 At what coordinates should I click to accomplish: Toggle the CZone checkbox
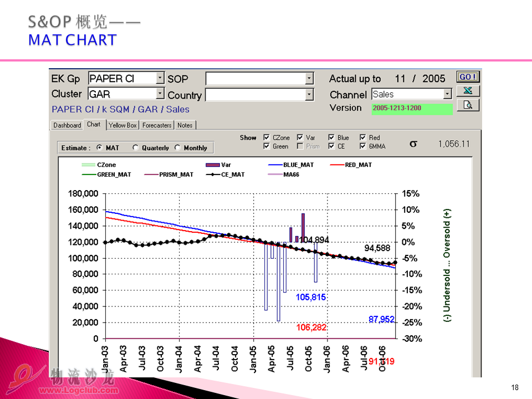[x=267, y=137]
